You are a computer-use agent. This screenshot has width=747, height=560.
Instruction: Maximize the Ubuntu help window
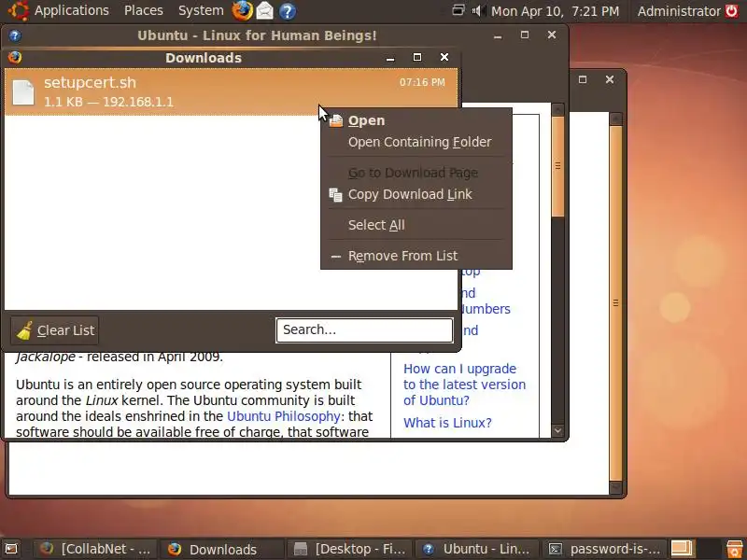click(525, 35)
